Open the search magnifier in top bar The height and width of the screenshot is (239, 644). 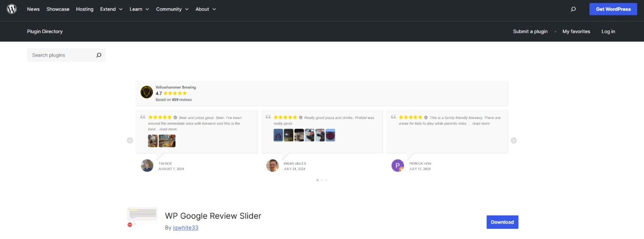[573, 9]
